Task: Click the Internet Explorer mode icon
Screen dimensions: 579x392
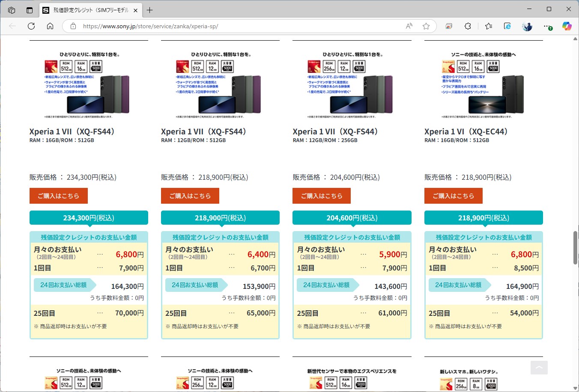Action: [x=507, y=26]
